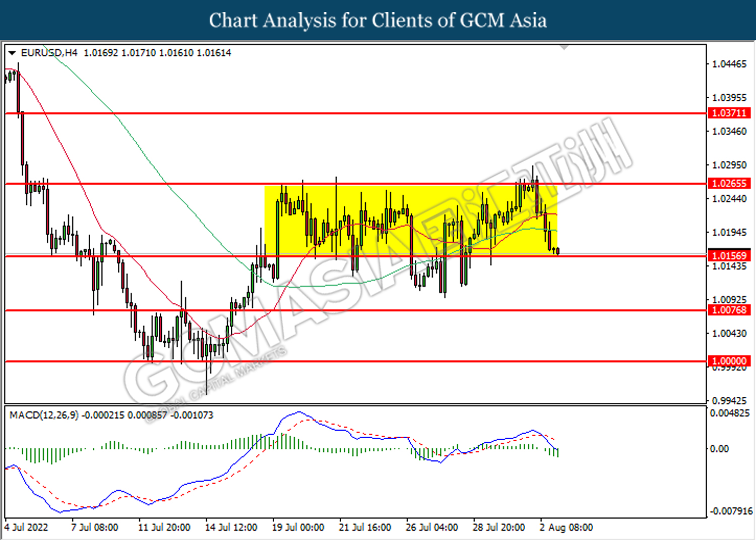Select the 1.02950 price scale value
The height and width of the screenshot is (540, 756).
pos(729,165)
